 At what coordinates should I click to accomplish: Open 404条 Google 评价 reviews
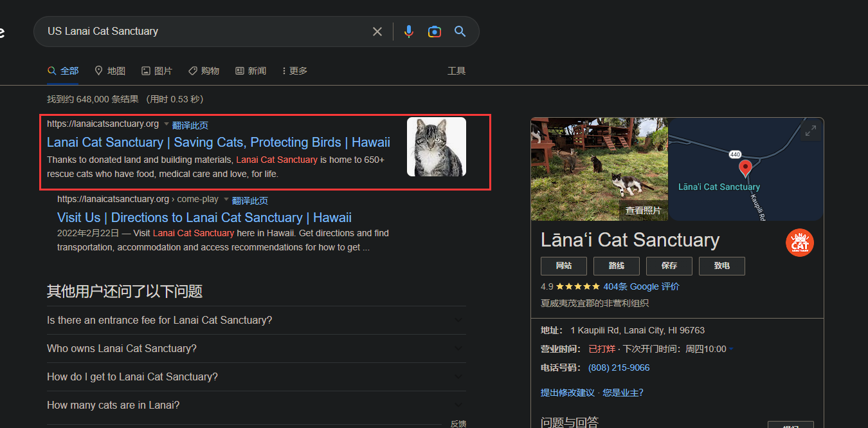click(642, 286)
